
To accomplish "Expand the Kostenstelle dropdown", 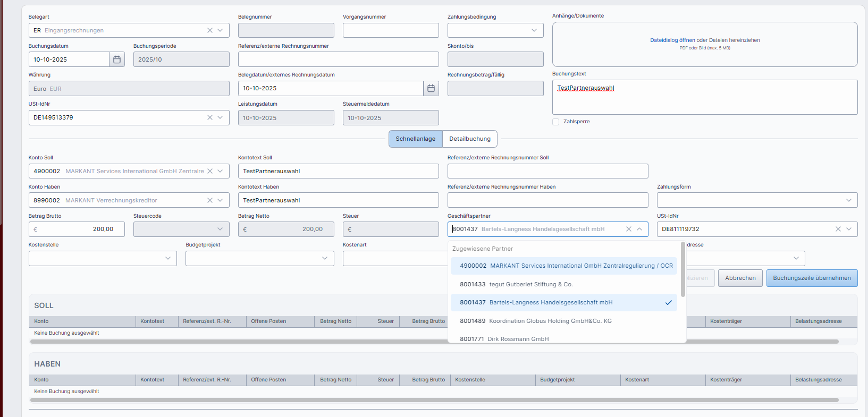I will coord(167,258).
